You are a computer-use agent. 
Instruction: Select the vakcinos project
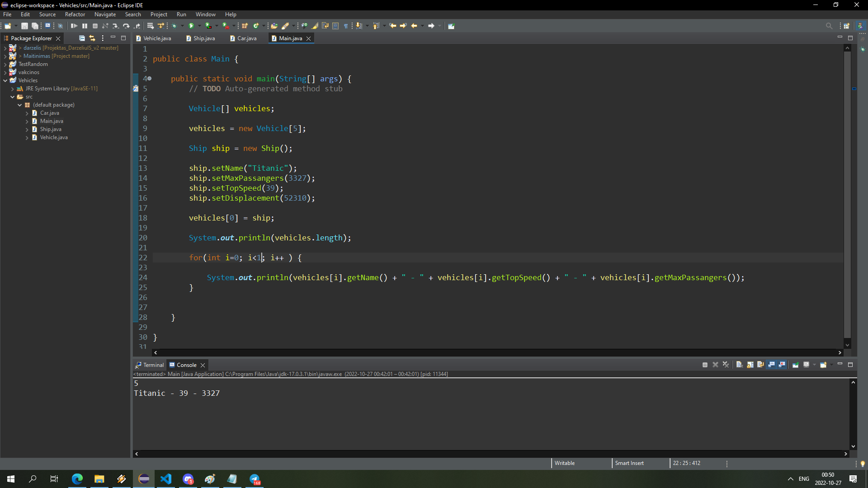pos(29,72)
